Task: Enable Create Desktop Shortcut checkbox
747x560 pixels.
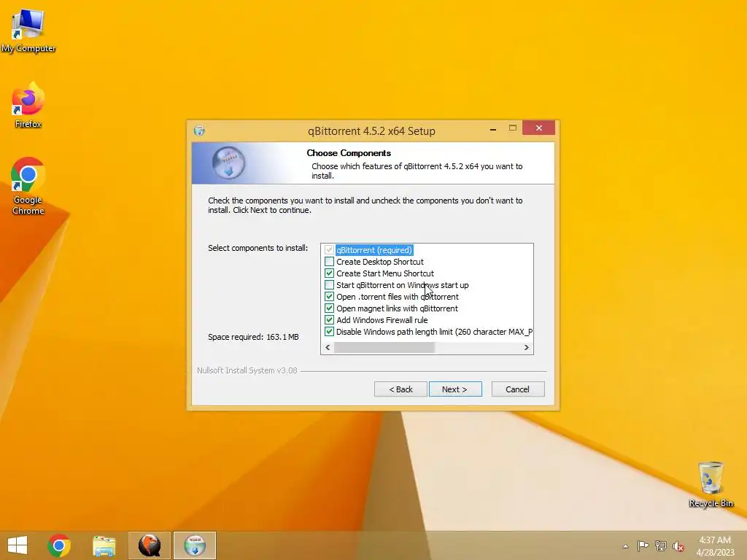Action: coord(329,262)
